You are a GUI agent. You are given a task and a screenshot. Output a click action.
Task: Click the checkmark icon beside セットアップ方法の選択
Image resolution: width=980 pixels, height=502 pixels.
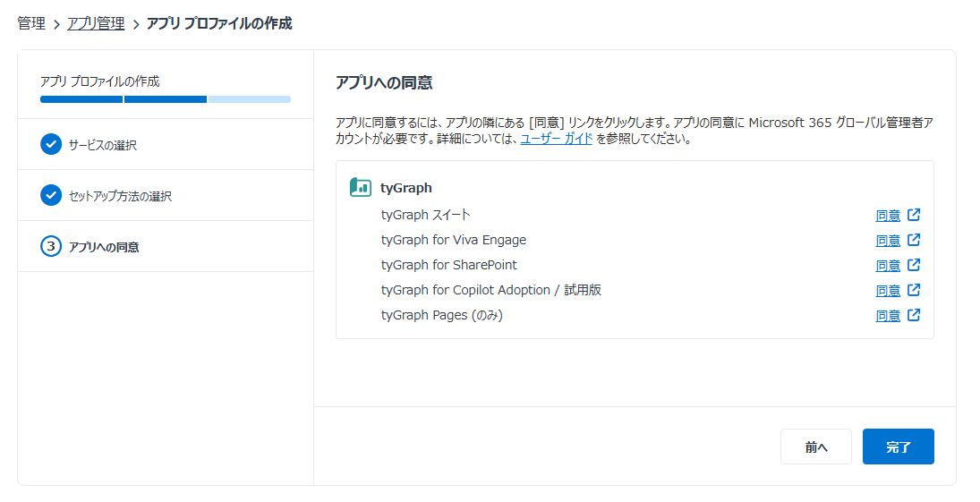pos(51,195)
